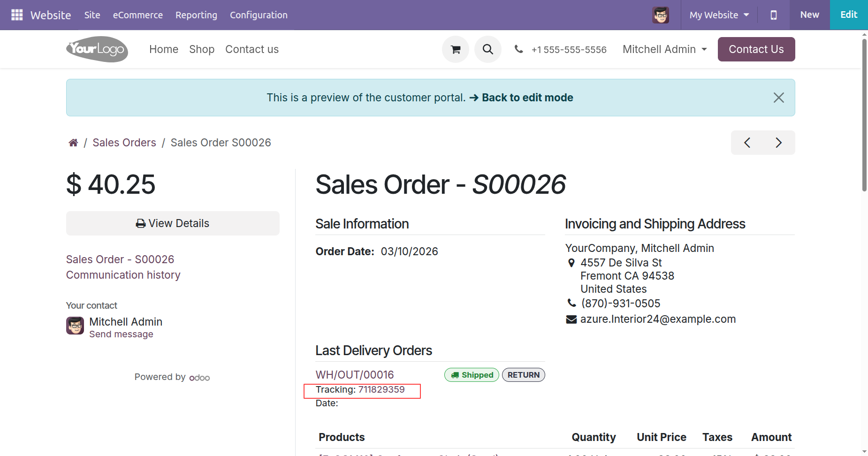Click the shopping cart icon
The width and height of the screenshot is (868, 456).
pyautogui.click(x=455, y=49)
